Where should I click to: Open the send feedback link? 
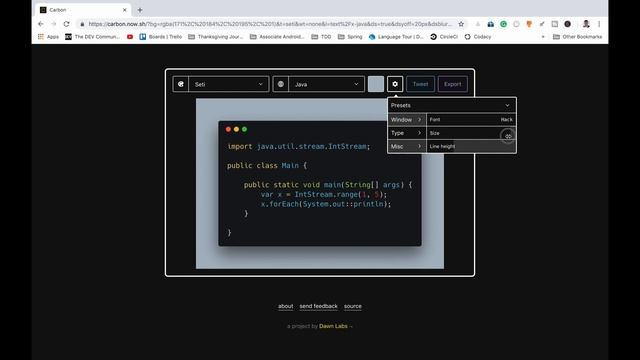[x=318, y=306]
